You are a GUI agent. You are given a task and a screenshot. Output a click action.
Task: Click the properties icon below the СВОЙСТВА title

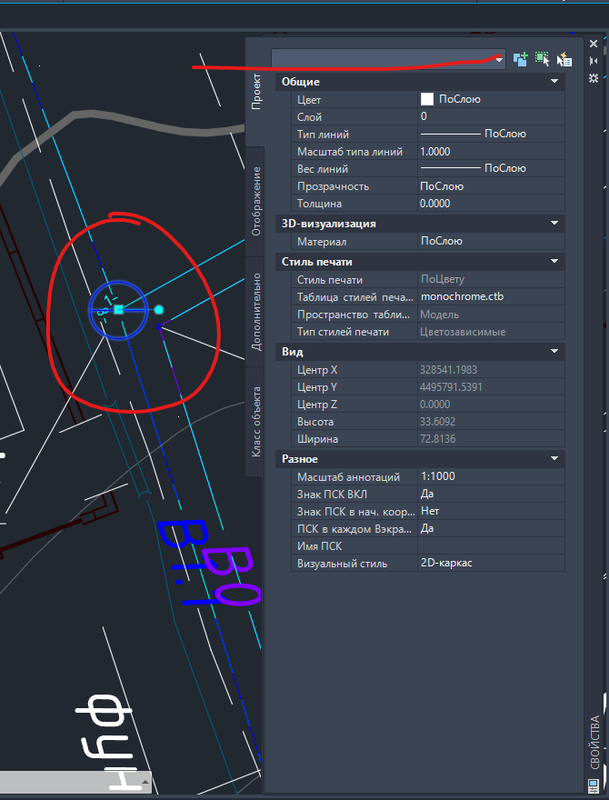pos(593,784)
